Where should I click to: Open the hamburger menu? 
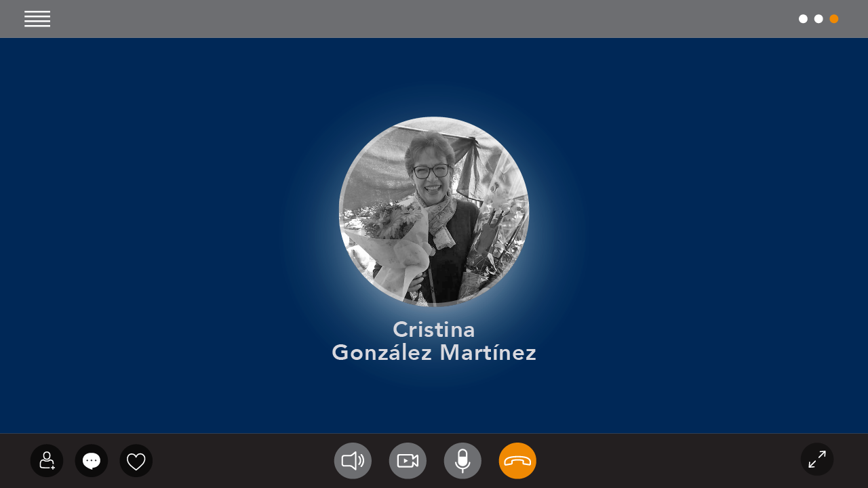pos(37,19)
